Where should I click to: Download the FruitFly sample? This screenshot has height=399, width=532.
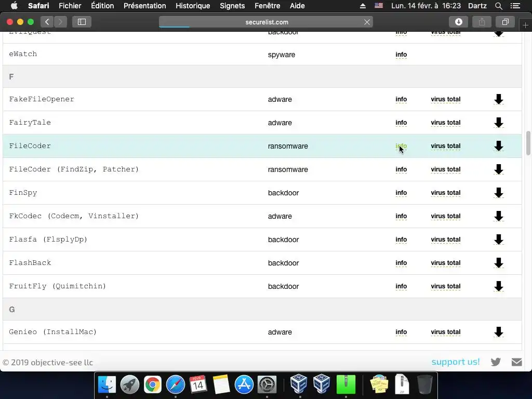(498, 286)
